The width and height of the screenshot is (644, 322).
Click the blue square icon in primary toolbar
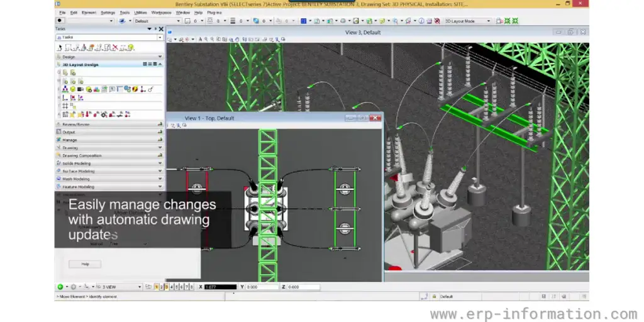pyautogui.click(x=304, y=21)
